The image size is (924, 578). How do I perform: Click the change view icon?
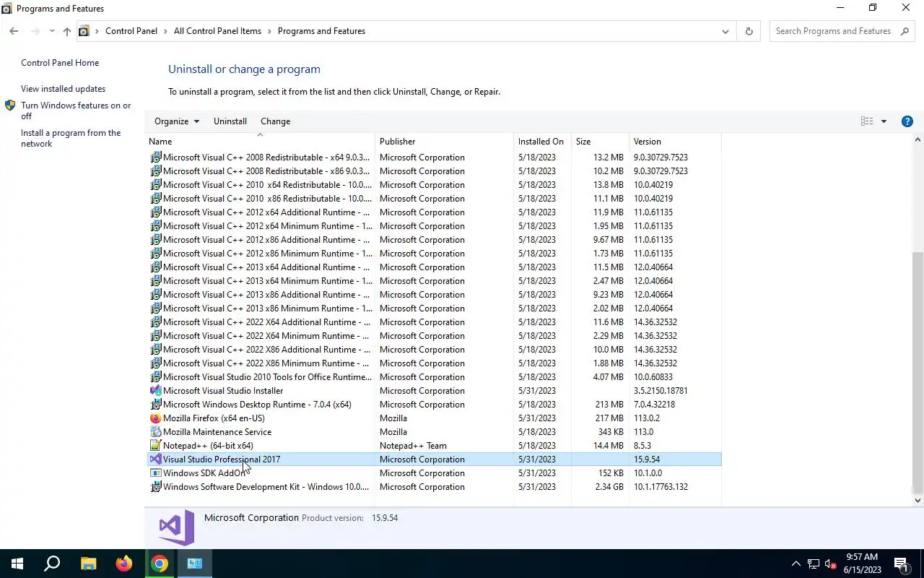[x=867, y=121]
